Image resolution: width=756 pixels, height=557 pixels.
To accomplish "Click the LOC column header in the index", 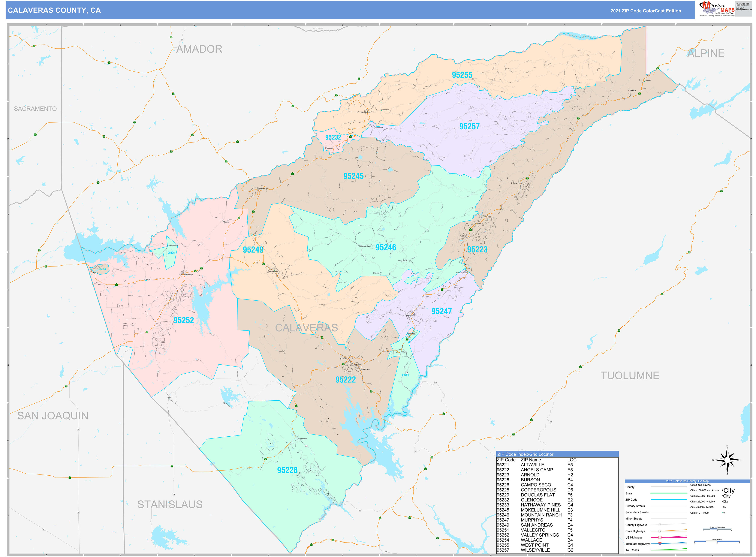I will (x=572, y=460).
